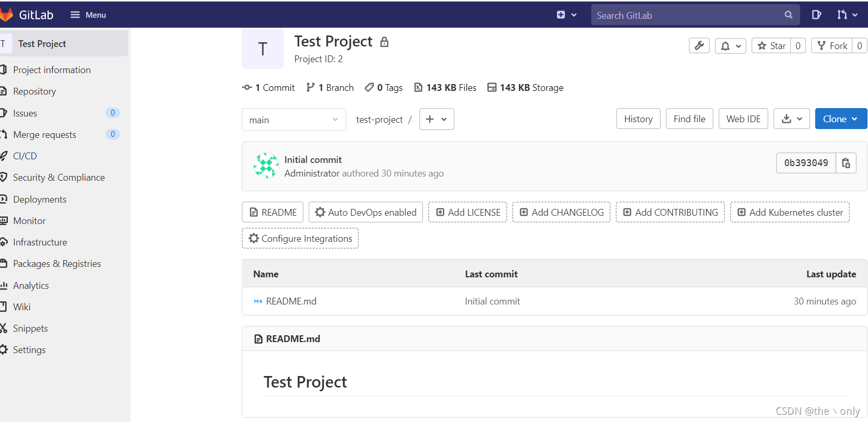Screen dimensions: 868x422
Task: Open the download source code dropdown
Action: (792, 119)
